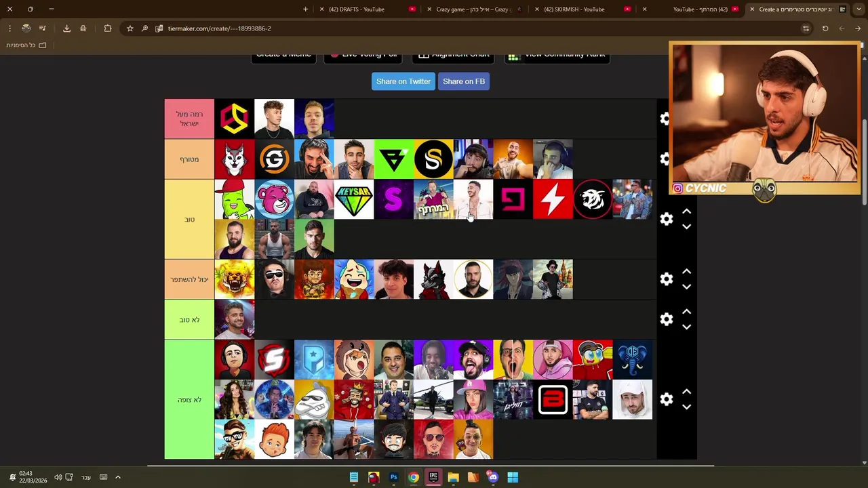Move the לא טוב tier up
The height and width of the screenshot is (488, 868).
(686, 311)
